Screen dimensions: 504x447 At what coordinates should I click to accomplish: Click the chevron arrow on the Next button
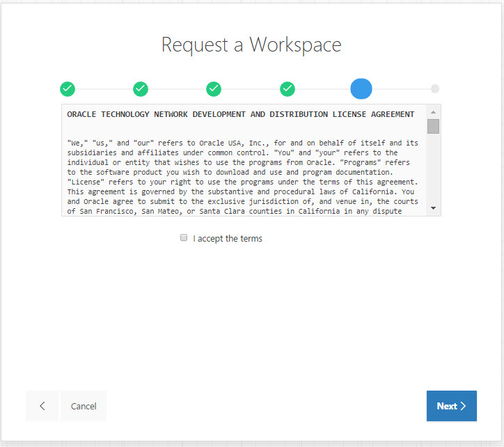(464, 406)
